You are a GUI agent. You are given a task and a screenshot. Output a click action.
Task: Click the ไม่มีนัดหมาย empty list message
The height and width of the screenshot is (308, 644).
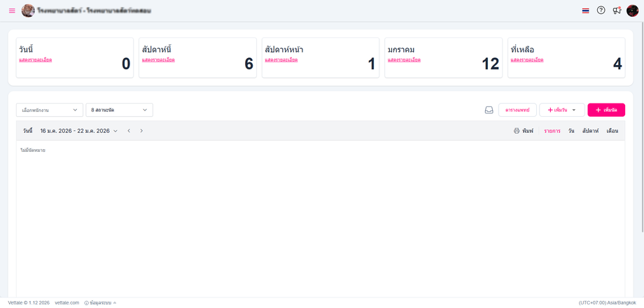pos(32,150)
